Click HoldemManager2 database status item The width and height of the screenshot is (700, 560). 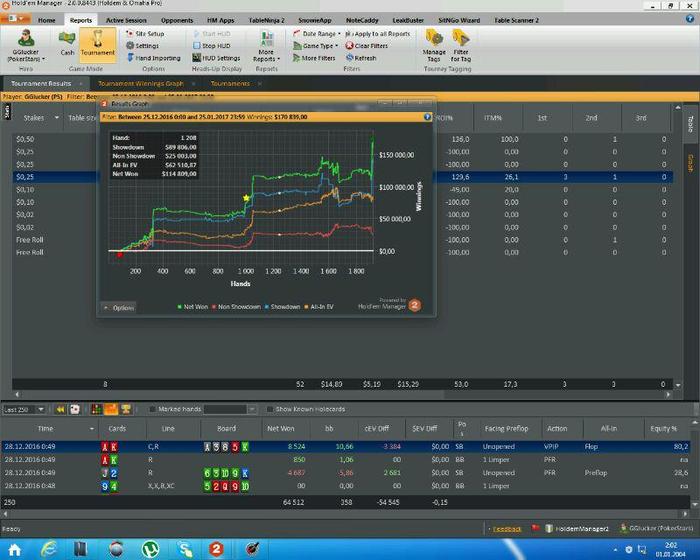coord(577,529)
